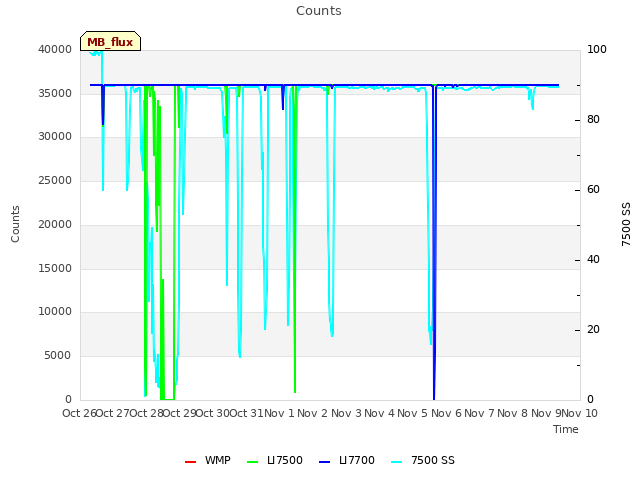Toggle the LI7700 legend entry

point(347,460)
